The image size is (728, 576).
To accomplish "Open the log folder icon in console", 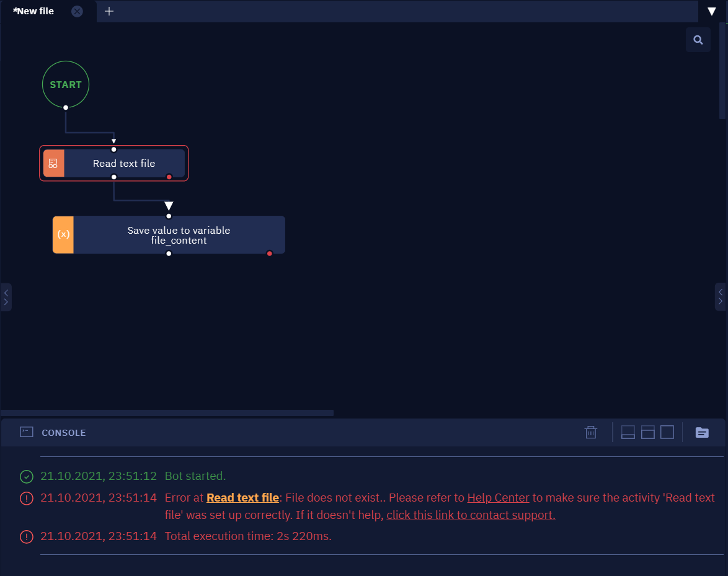I will click(702, 433).
